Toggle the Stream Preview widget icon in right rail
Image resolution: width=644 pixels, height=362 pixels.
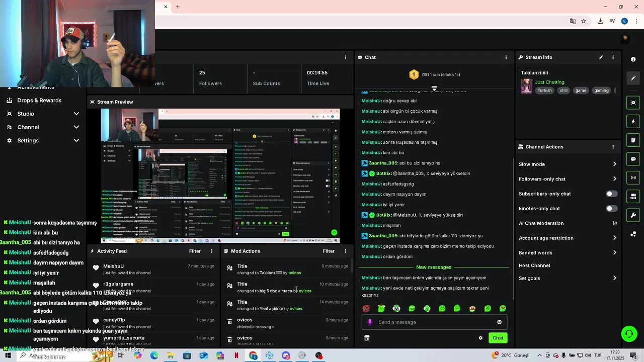tap(633, 103)
